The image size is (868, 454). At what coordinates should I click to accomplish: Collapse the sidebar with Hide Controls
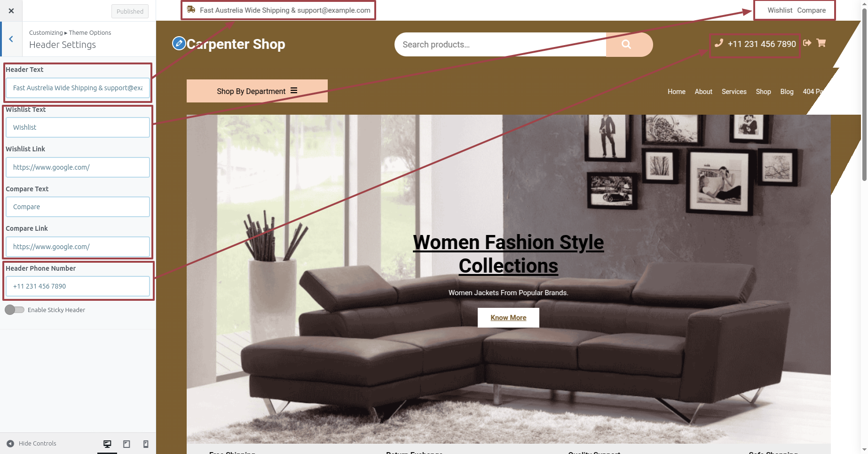click(x=32, y=443)
